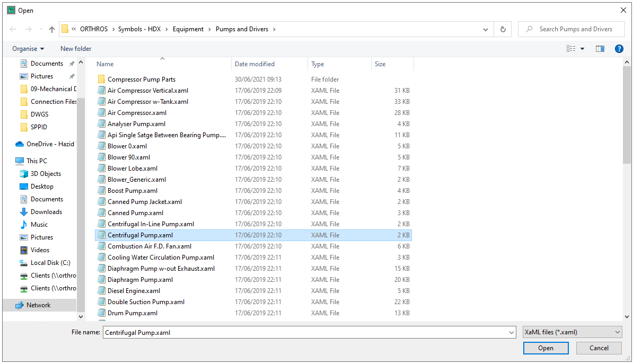Image resolution: width=633 pixels, height=364 pixels.
Task: Click the Up one level arrow
Action: pos(52,30)
